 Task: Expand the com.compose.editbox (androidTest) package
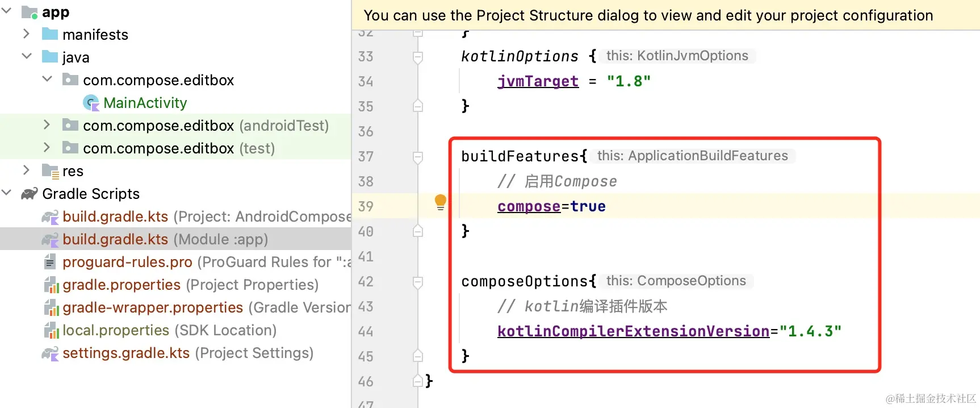[x=47, y=125]
